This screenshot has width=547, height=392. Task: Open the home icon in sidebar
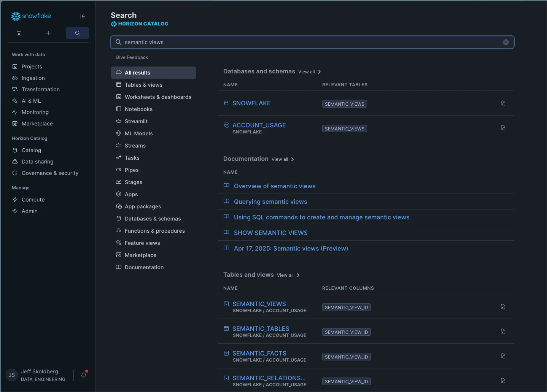point(19,33)
